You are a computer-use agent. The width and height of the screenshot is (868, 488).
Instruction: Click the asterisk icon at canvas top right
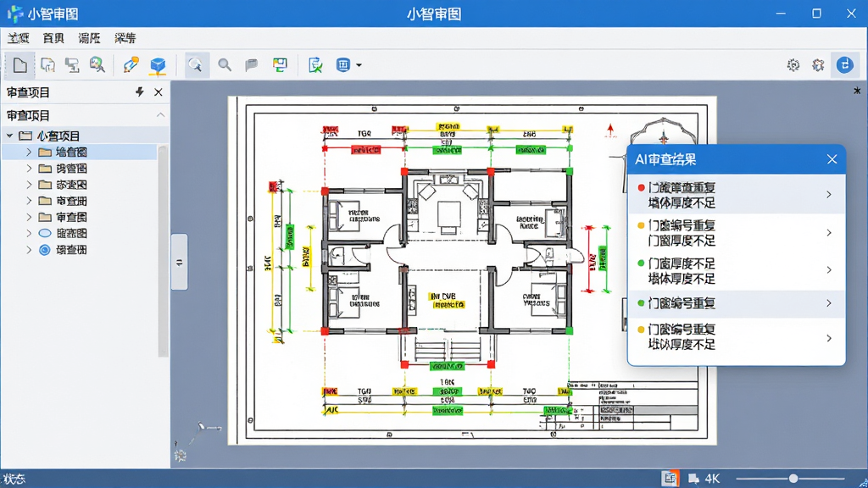point(857,90)
